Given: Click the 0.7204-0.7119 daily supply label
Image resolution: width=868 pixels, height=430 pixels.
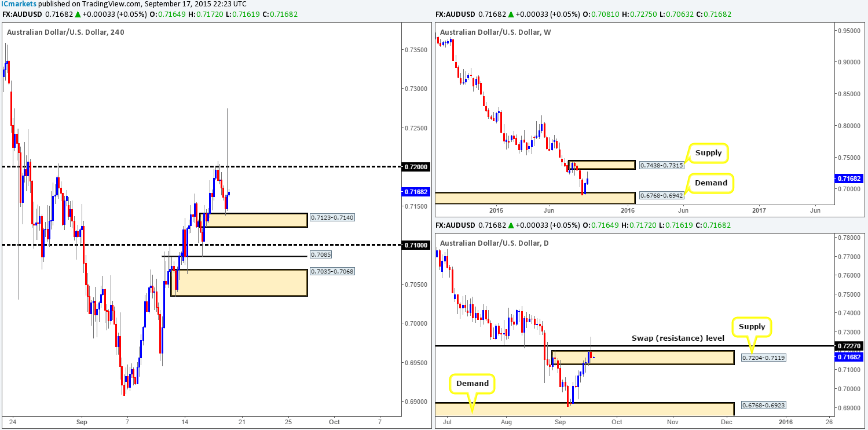Looking at the screenshot, I should 763,358.
